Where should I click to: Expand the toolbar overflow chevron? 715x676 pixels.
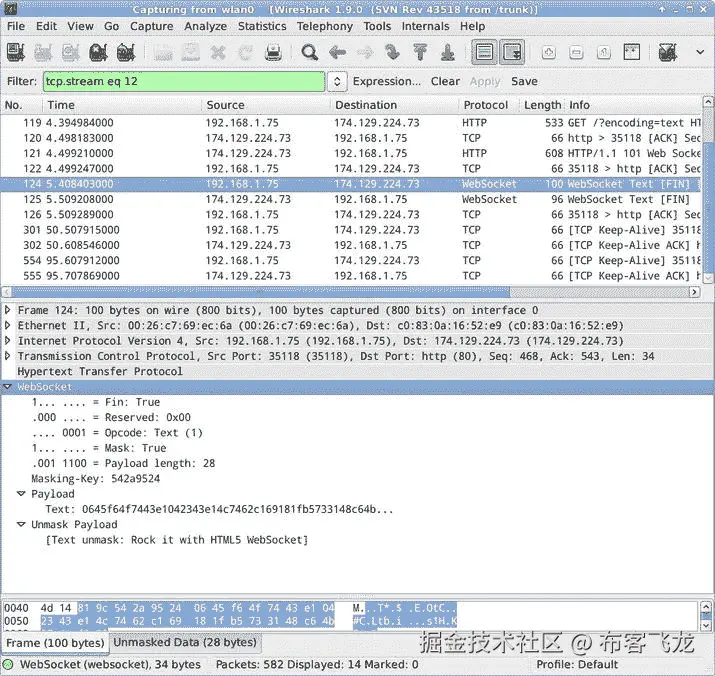[700, 52]
